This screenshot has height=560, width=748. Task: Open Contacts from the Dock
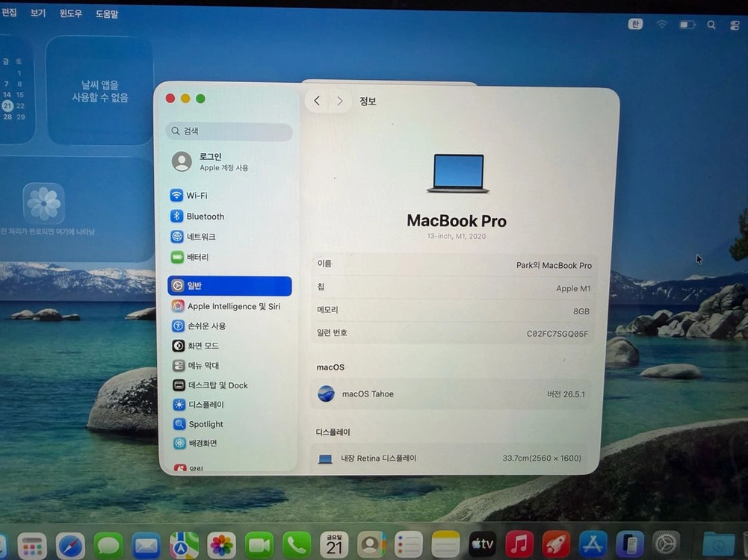[371, 544]
